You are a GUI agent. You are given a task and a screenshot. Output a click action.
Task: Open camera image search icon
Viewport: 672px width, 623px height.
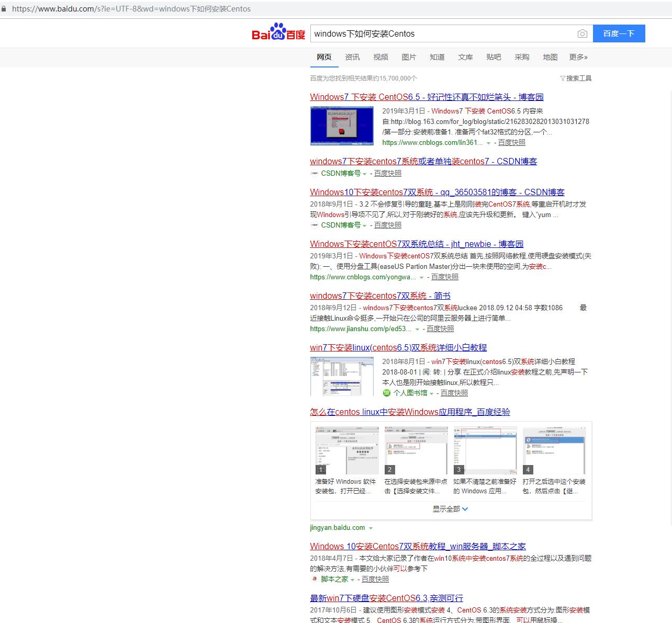coord(582,33)
